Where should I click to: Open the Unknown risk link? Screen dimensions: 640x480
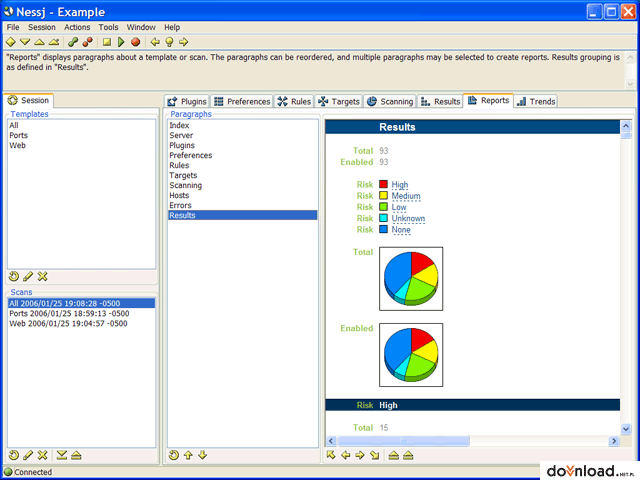coord(408,218)
